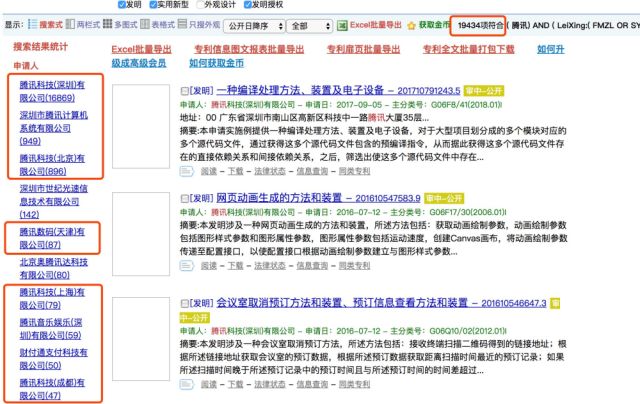Filter by applicant 腾讯科技(深圳)有限公司(16869)

(x=52, y=91)
